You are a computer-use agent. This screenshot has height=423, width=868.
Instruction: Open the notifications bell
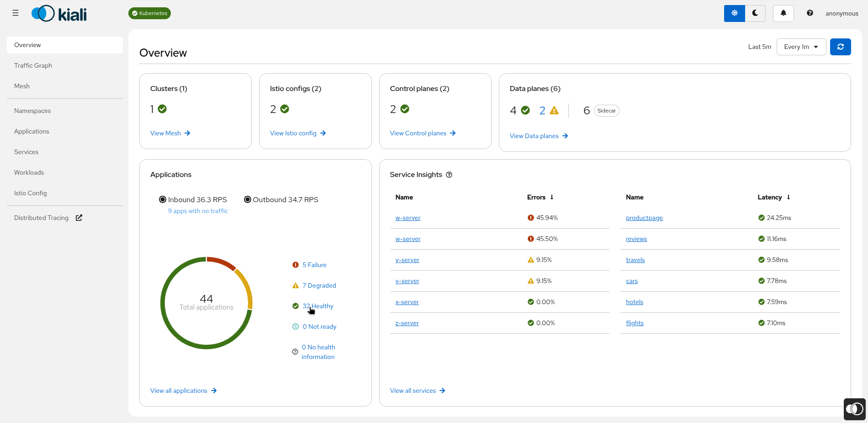[x=783, y=13]
